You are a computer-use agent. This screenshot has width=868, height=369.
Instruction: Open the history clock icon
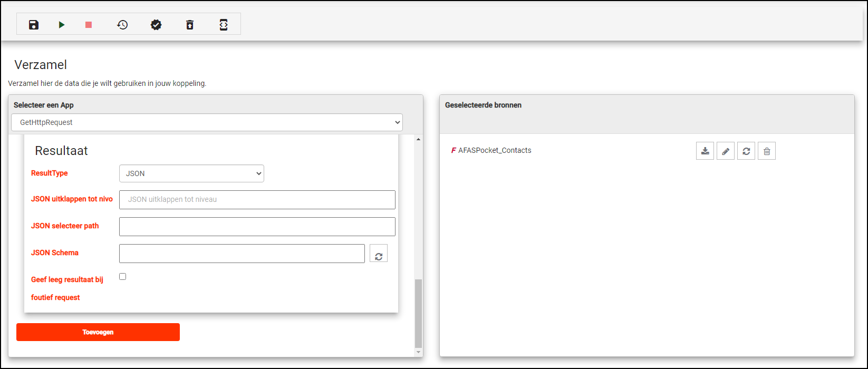click(x=122, y=25)
